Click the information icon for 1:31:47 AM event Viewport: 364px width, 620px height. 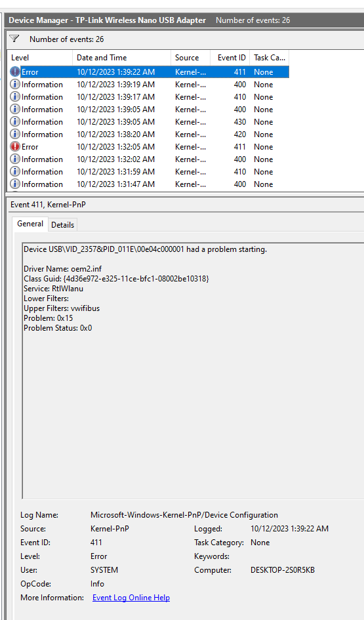pyautogui.click(x=15, y=184)
